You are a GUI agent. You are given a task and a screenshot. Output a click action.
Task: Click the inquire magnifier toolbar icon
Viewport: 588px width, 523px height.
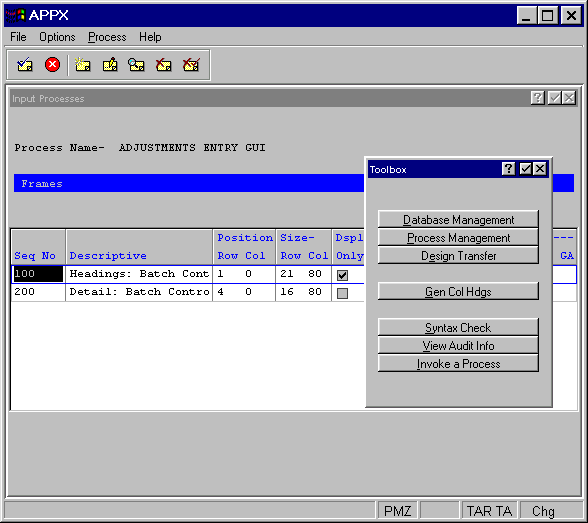click(136, 65)
